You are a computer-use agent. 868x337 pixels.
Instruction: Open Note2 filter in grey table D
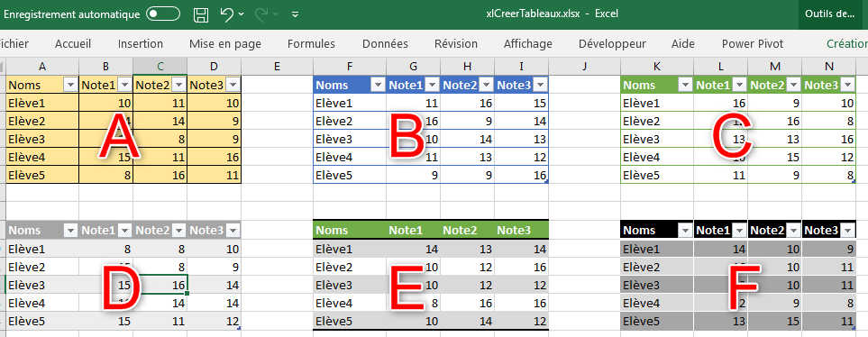178,230
